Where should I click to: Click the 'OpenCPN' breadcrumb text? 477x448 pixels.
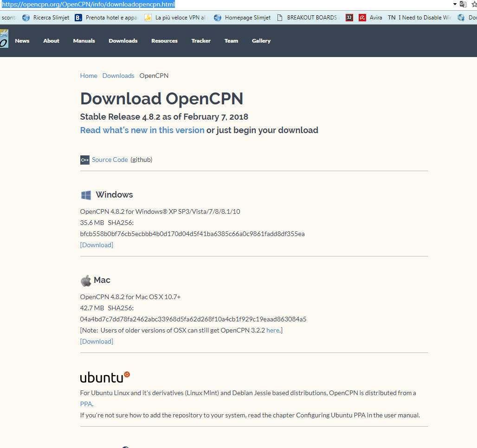point(154,76)
